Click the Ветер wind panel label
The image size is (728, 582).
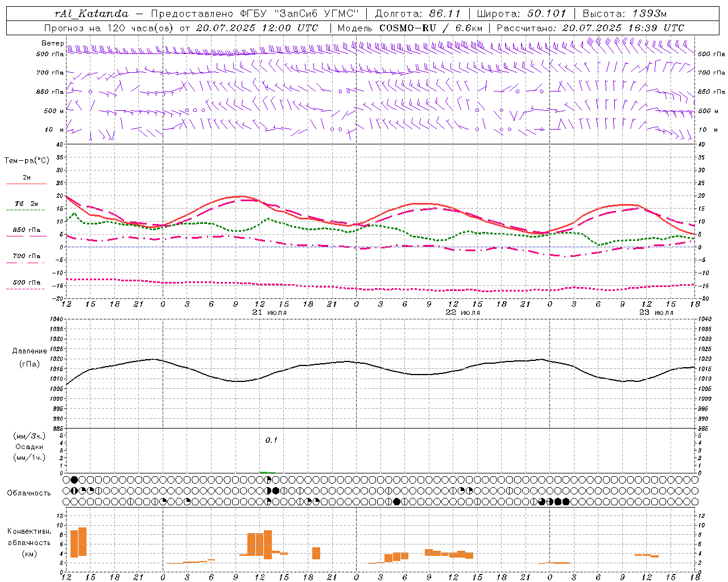pos(52,43)
